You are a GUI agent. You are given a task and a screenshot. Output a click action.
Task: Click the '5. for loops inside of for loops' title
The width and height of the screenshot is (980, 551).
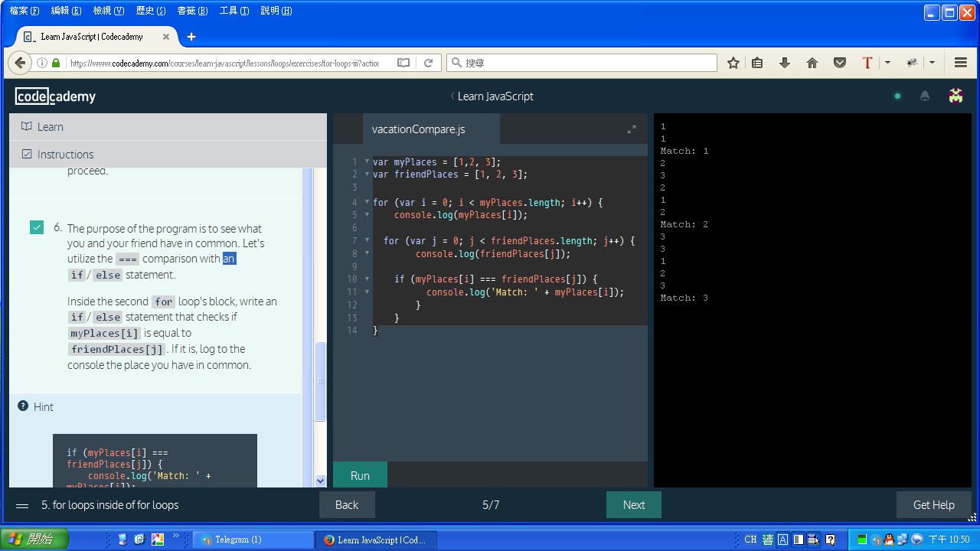point(109,505)
